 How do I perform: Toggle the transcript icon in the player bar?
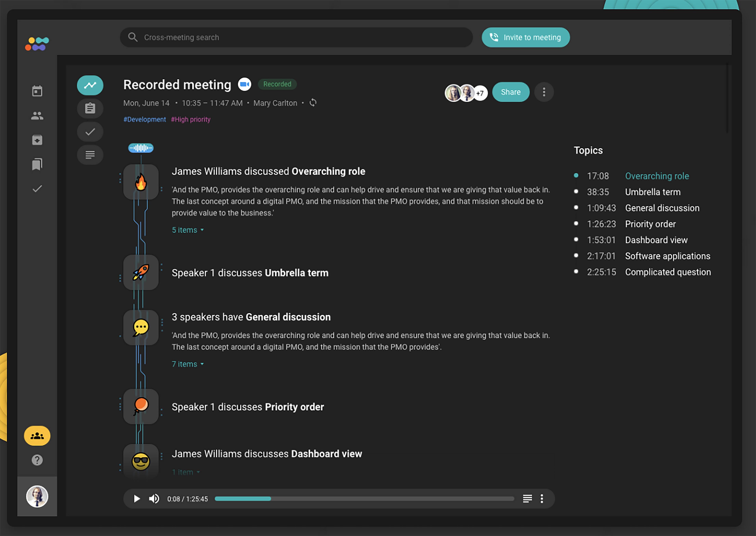pos(527,499)
